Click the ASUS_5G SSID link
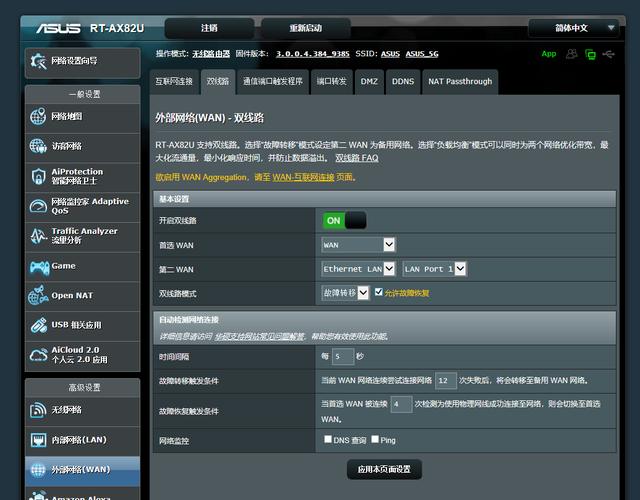Image resolution: width=640 pixels, height=500 pixels. pyautogui.click(x=422, y=54)
